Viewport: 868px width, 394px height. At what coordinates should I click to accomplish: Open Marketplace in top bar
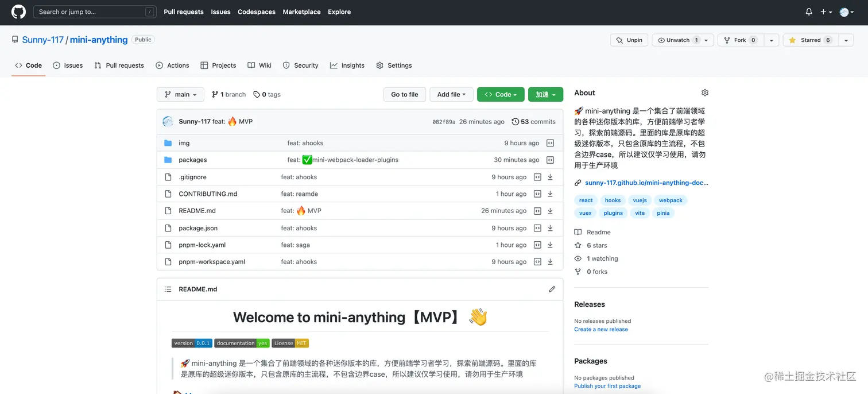click(301, 11)
